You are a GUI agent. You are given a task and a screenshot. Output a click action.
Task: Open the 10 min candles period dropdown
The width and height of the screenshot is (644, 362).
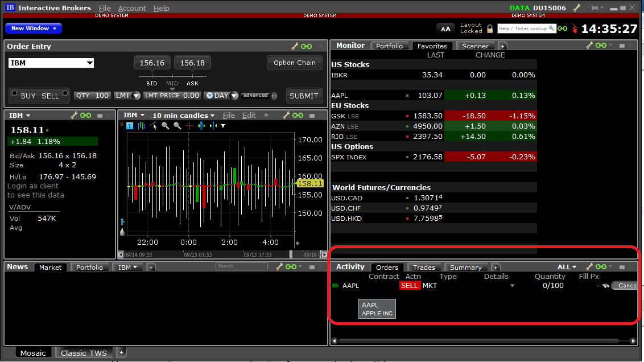pos(184,116)
